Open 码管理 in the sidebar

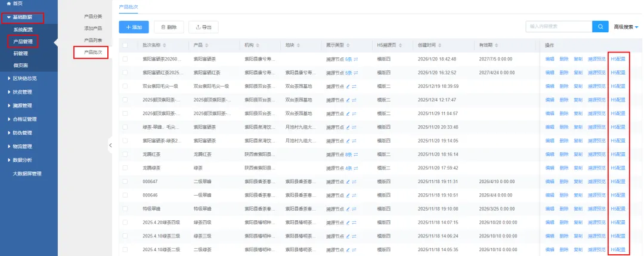(20, 54)
